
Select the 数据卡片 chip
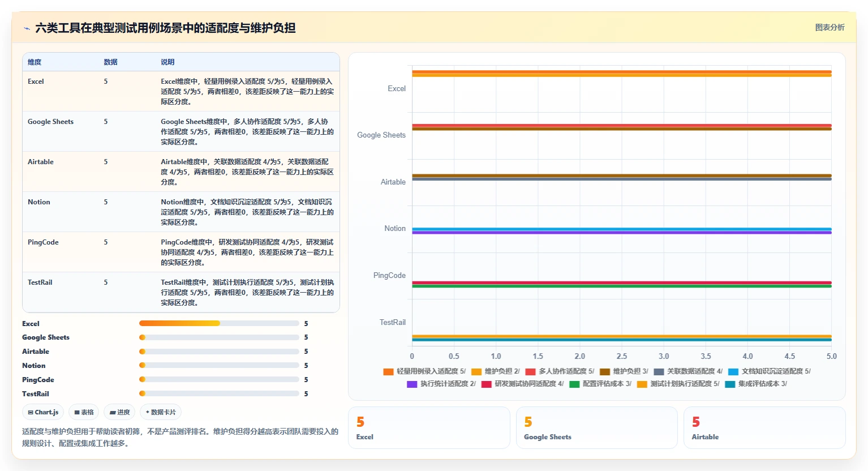pyautogui.click(x=161, y=412)
